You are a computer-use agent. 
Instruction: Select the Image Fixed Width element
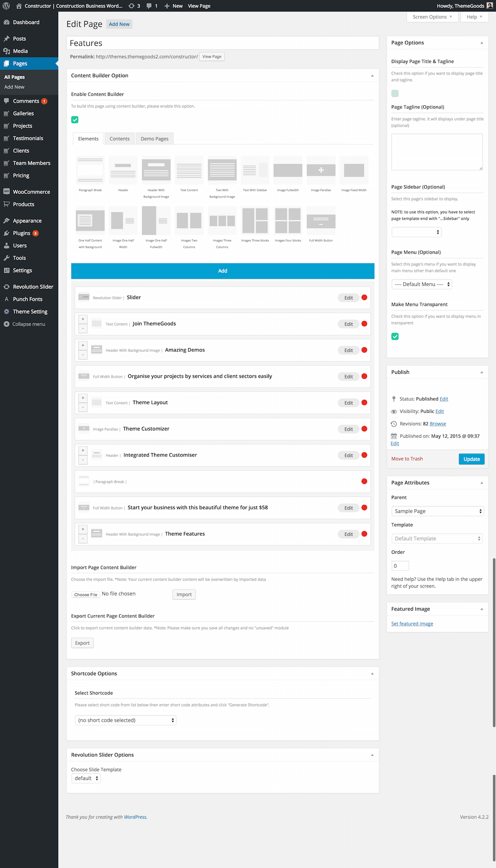[x=354, y=170]
